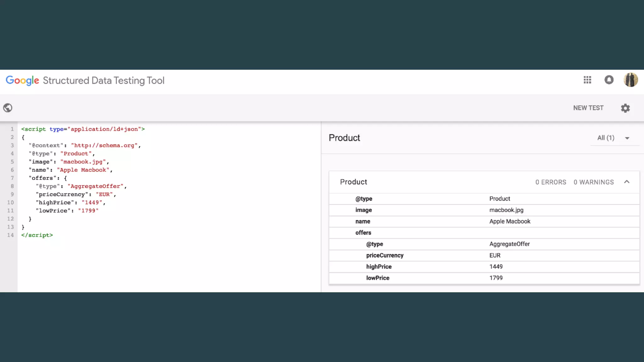Click the globe fetch URL icon
The height and width of the screenshot is (362, 644).
8,108
